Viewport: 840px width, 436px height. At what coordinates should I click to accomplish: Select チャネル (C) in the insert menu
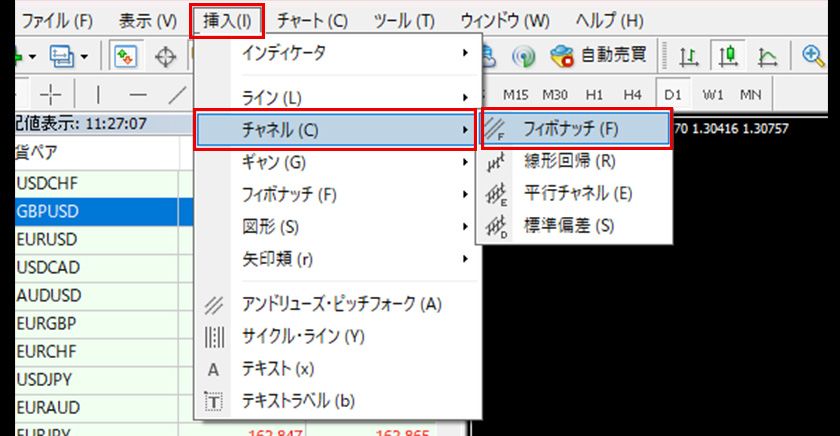pyautogui.click(x=336, y=130)
